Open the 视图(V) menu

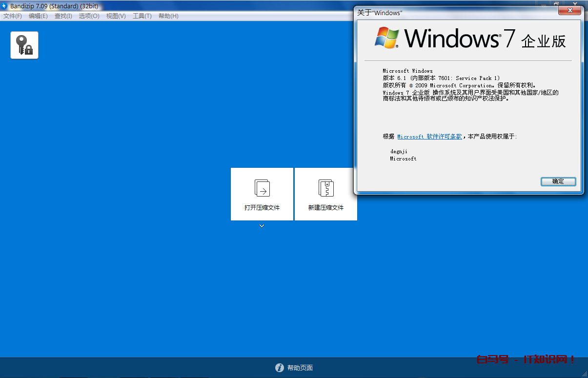[x=116, y=16]
